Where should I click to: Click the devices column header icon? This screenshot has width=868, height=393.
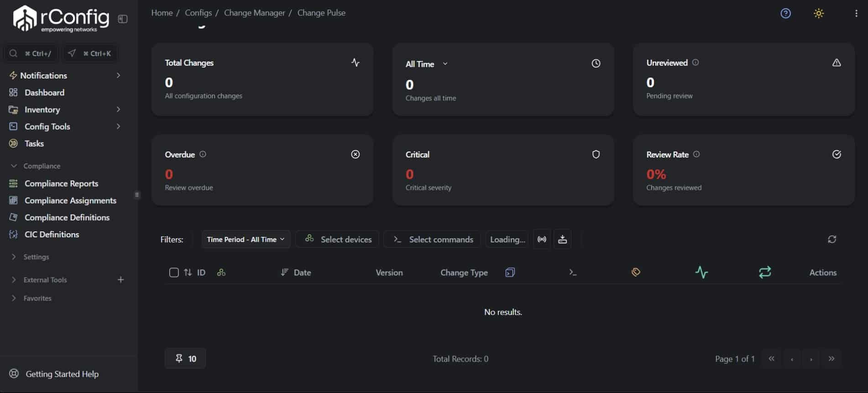point(221,272)
